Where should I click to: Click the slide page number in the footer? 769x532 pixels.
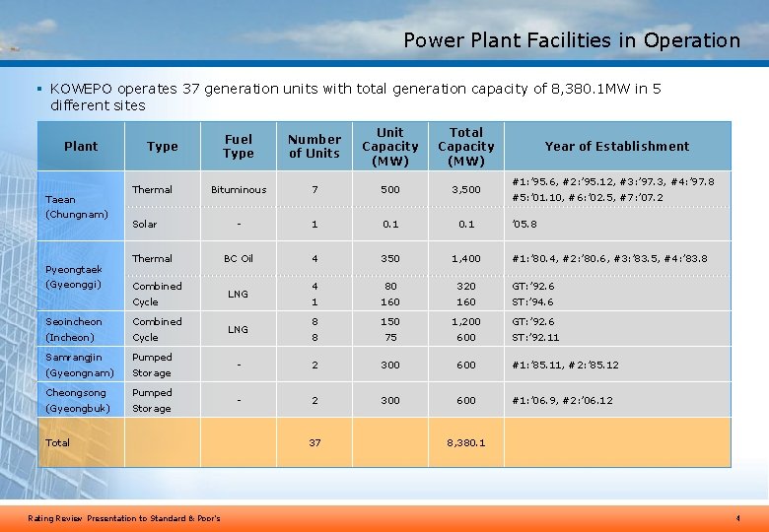tap(738, 518)
